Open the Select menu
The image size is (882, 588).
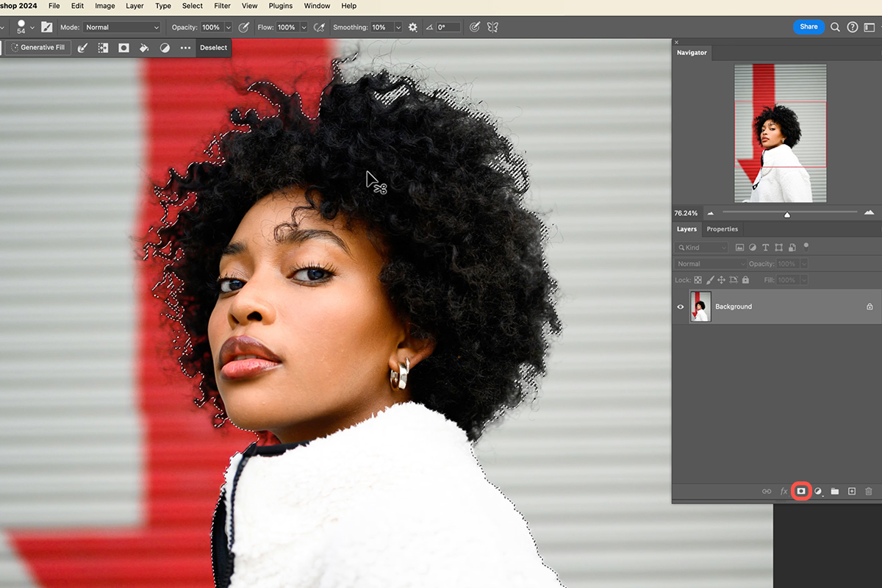coord(192,6)
